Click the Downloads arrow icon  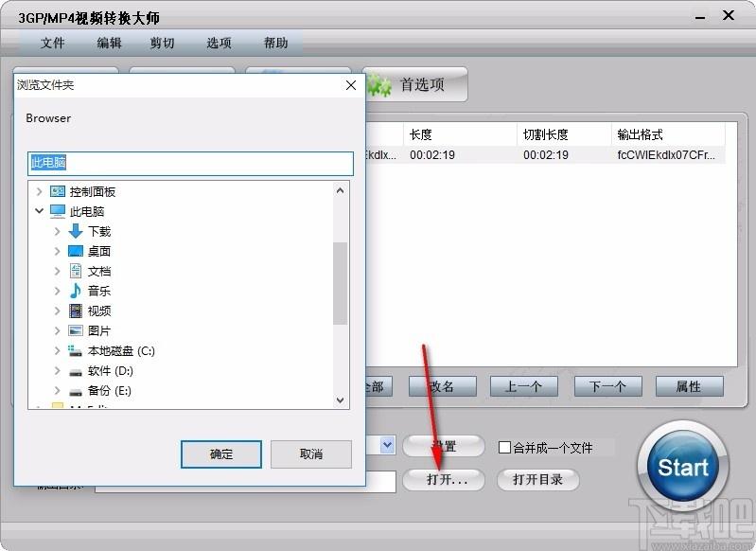click(x=76, y=231)
